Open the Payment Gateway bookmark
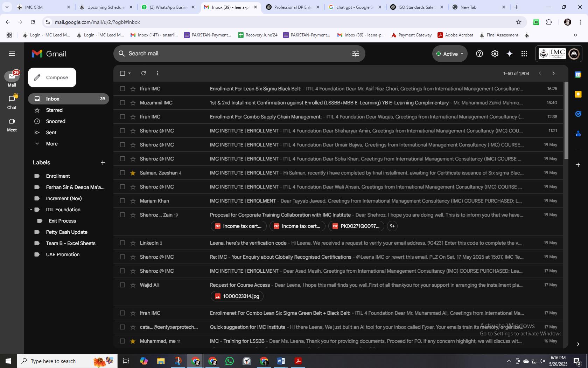The height and width of the screenshot is (368, 588). [411, 35]
